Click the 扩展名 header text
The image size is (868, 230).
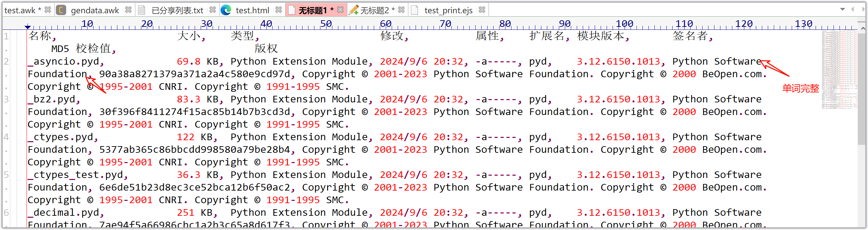(547, 36)
